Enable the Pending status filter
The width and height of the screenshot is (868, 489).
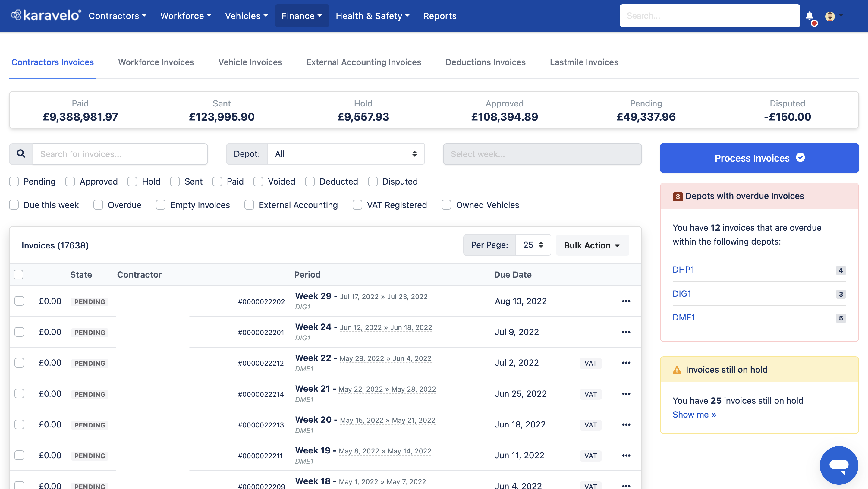[14, 182]
